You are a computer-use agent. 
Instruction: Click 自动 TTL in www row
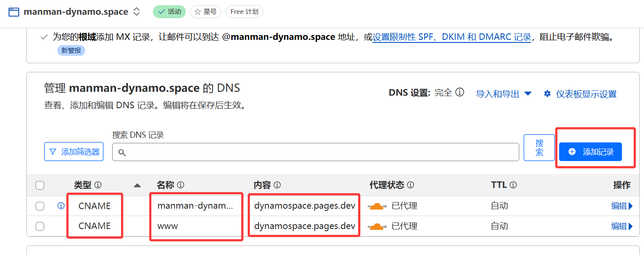pyautogui.click(x=499, y=226)
